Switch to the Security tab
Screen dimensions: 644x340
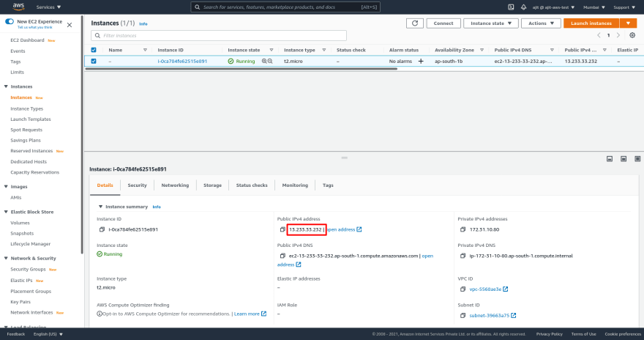[x=137, y=185]
